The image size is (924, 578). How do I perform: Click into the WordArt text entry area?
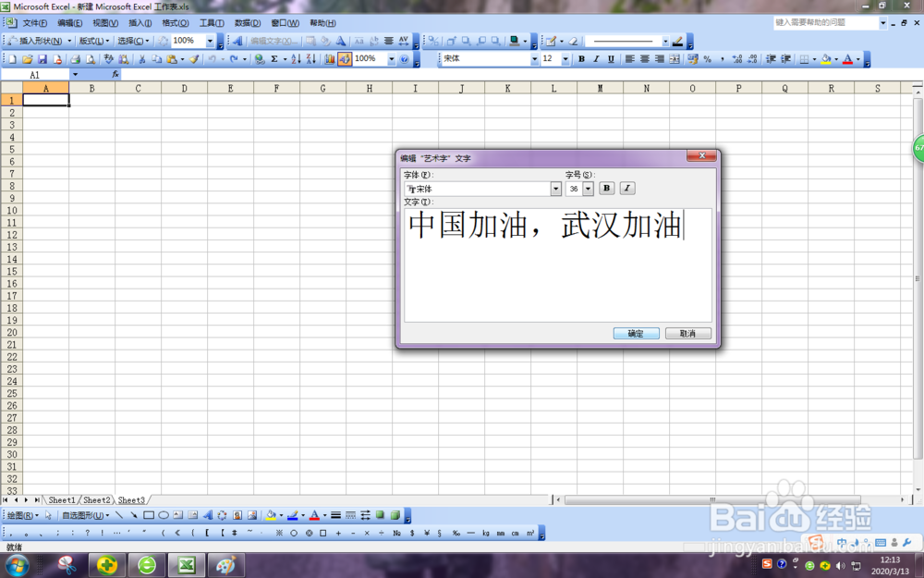(x=557, y=264)
